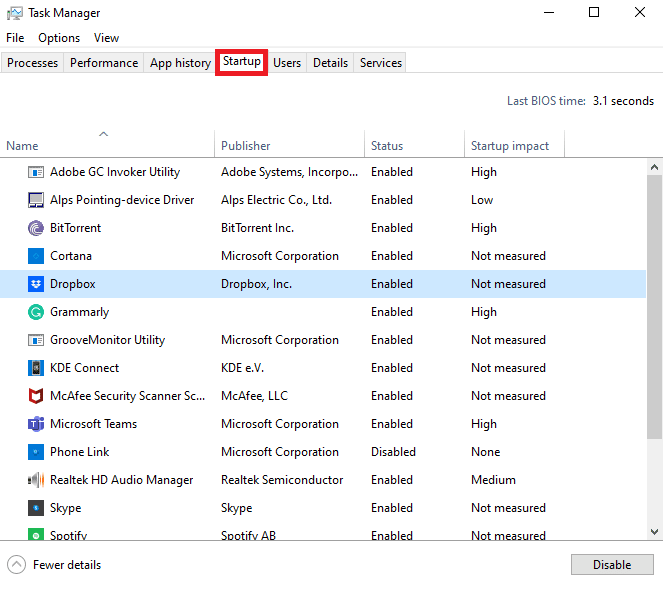663x589 pixels.
Task: Click the Task Manager title bar icon
Action: click(15, 13)
